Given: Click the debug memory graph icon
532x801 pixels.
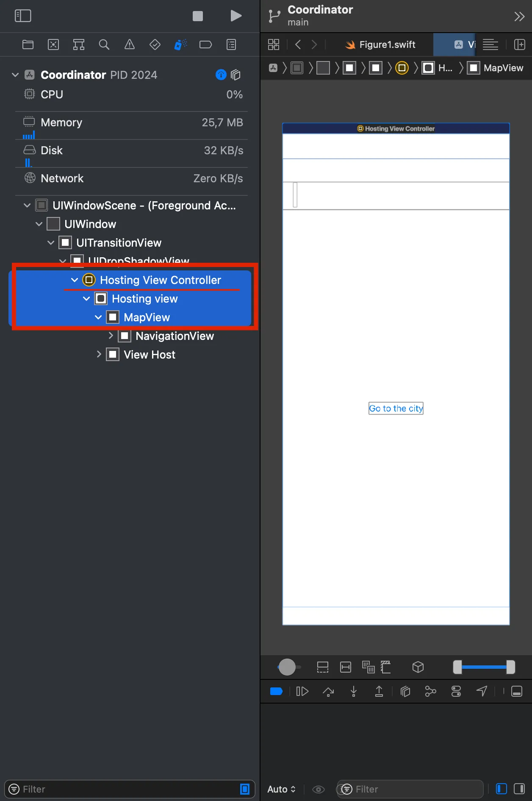Looking at the screenshot, I should coord(430,691).
